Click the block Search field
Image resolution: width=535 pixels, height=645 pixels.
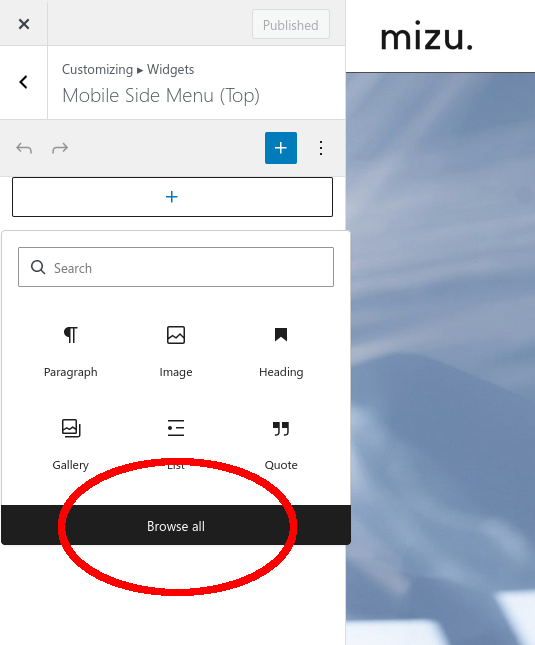[x=176, y=267]
